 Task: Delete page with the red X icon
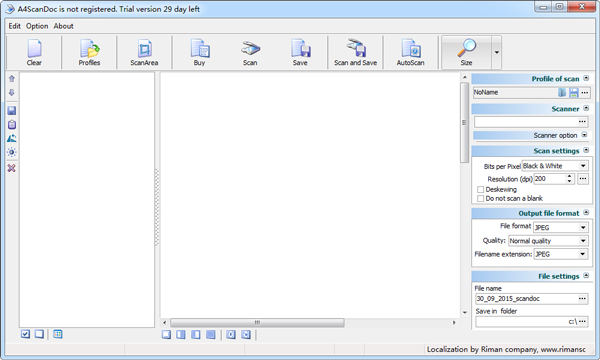[12, 168]
